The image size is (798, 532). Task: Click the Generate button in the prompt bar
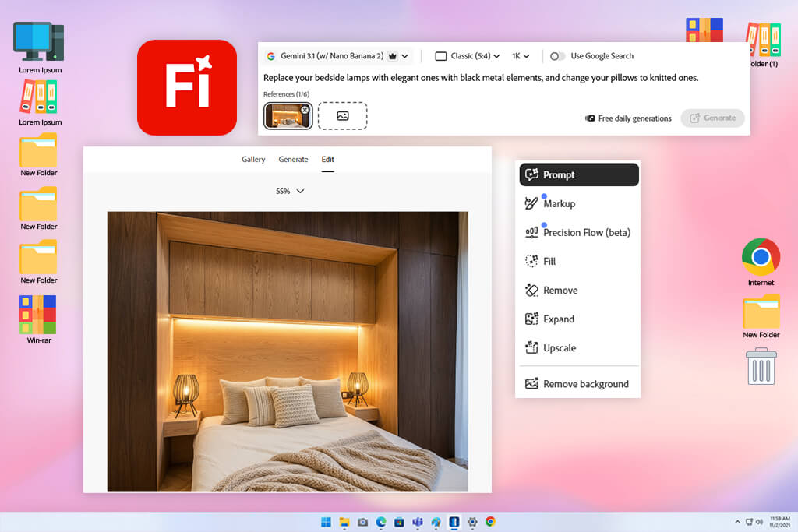712,118
